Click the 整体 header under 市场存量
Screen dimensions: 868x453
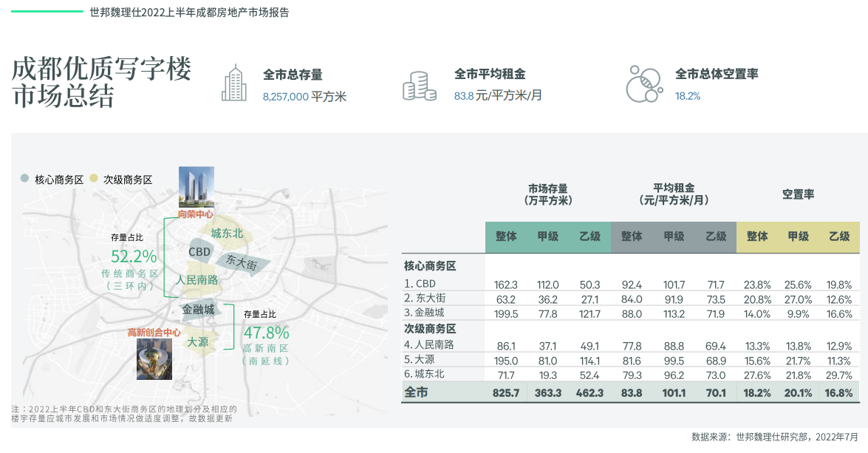(506, 236)
